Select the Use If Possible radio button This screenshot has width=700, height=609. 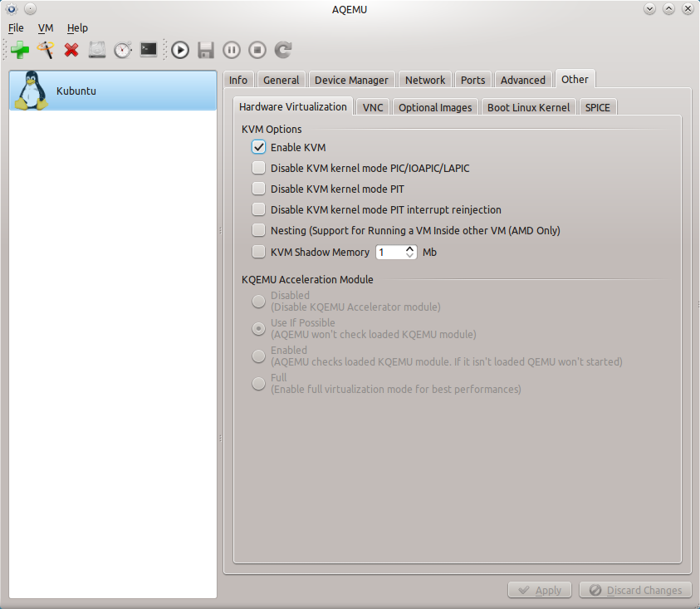(258, 328)
